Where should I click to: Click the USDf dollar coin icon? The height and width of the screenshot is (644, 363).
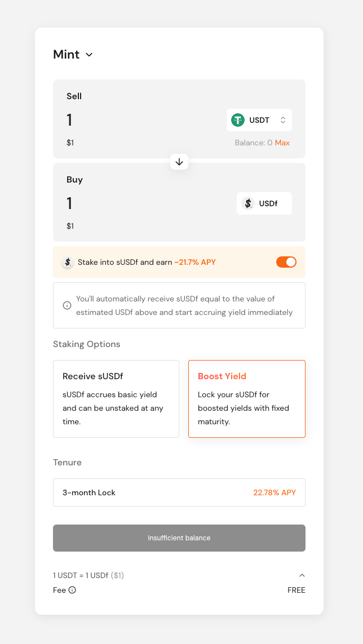(248, 203)
